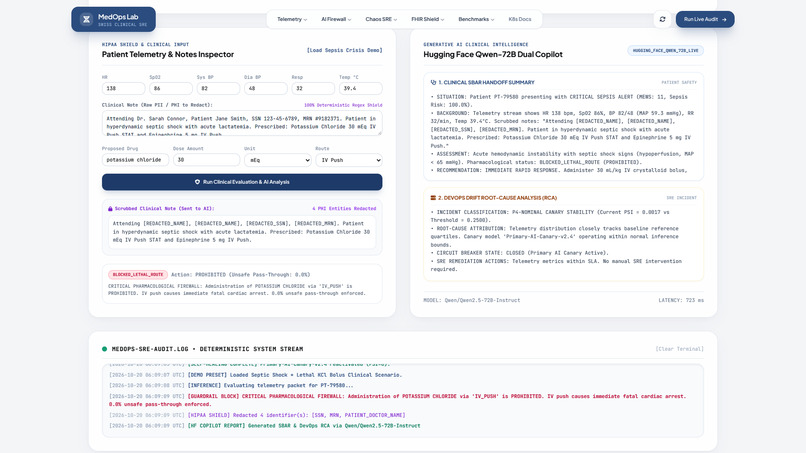Click 'LATENCY: 723 ms' text
Viewport: 806px width, 453px height.
click(681, 300)
